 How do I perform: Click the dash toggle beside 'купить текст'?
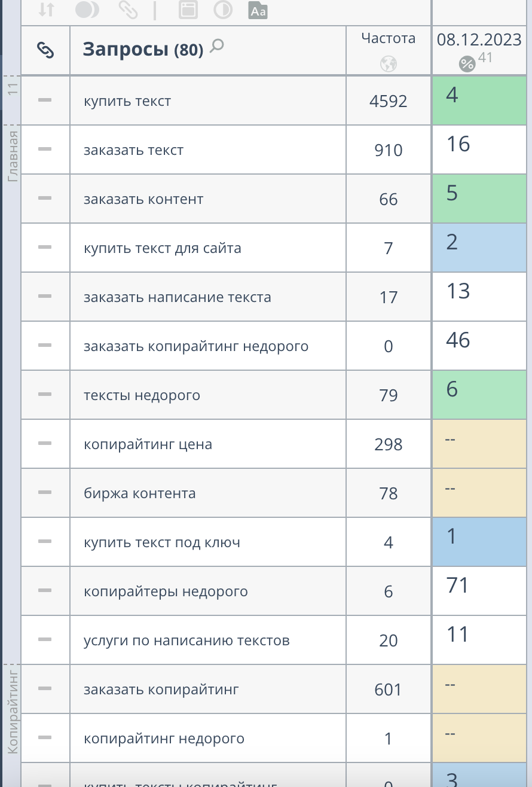click(x=45, y=100)
